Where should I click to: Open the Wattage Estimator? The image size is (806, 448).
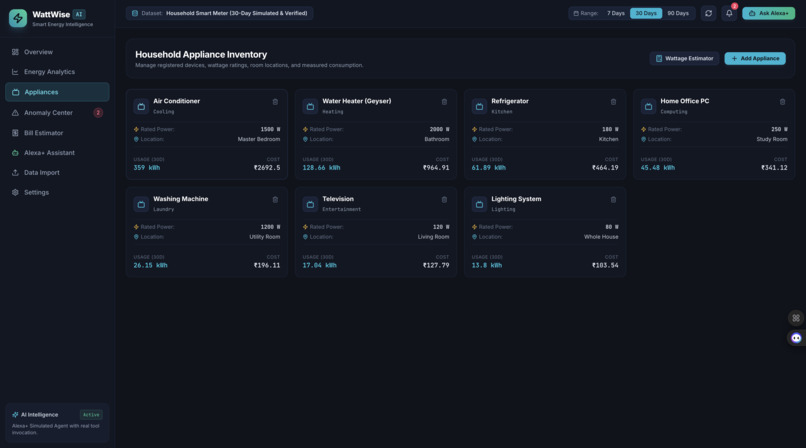point(684,59)
